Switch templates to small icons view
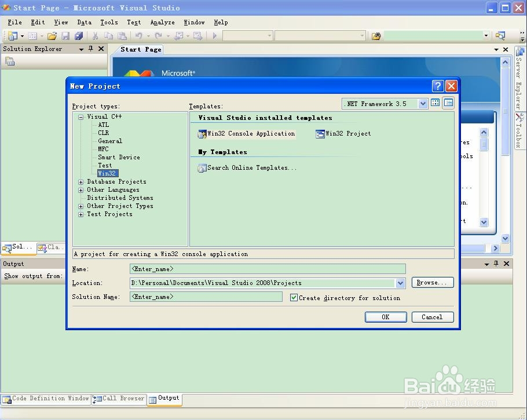 [x=448, y=103]
